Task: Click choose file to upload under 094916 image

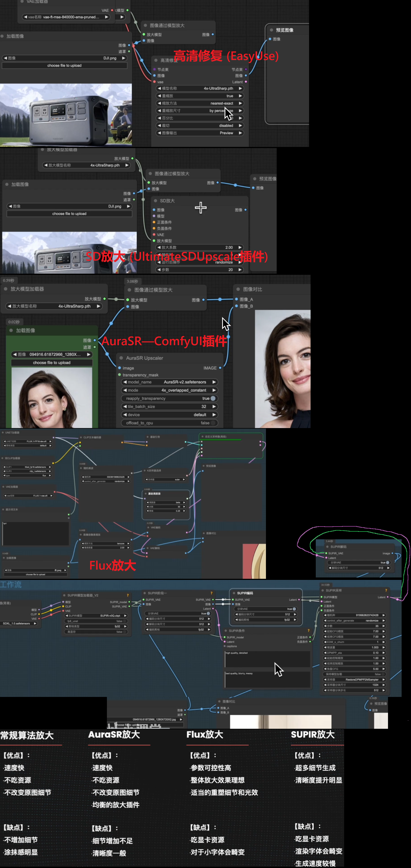Action: pos(52,363)
